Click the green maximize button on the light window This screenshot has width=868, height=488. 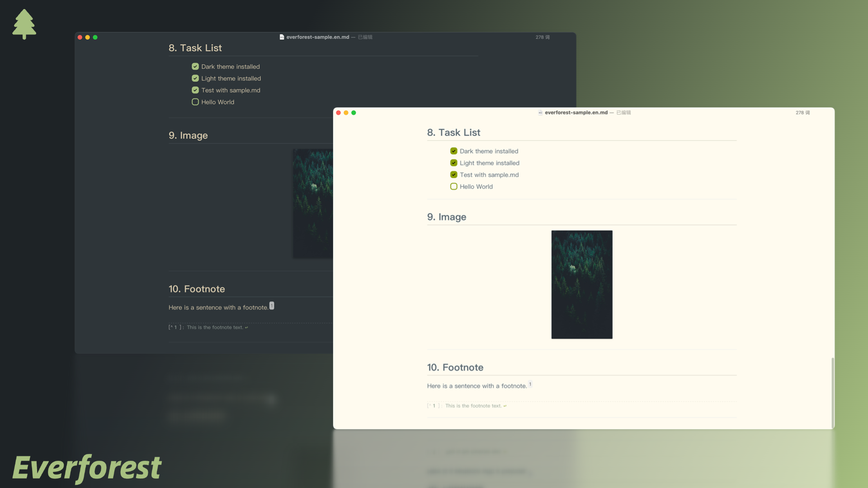(x=354, y=113)
